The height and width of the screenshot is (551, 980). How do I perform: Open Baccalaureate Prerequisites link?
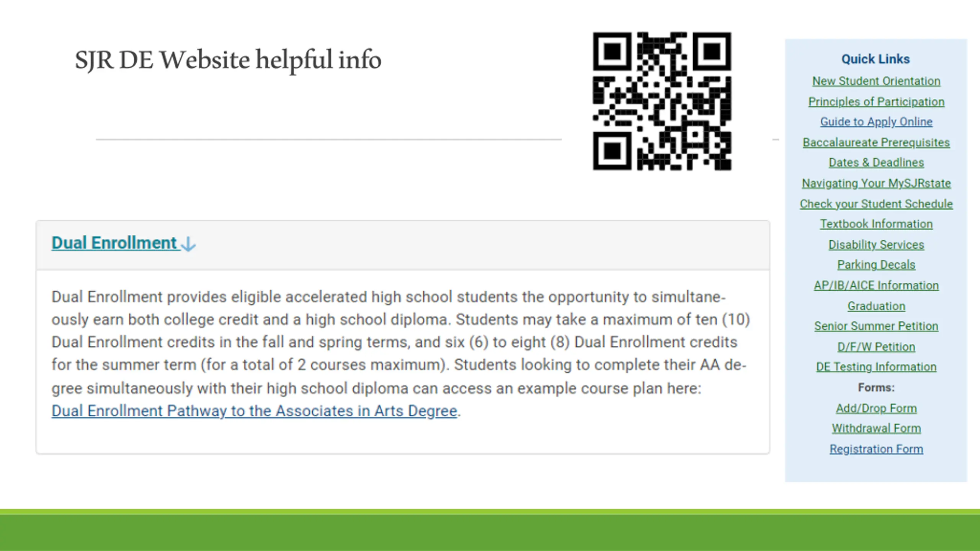coord(876,142)
